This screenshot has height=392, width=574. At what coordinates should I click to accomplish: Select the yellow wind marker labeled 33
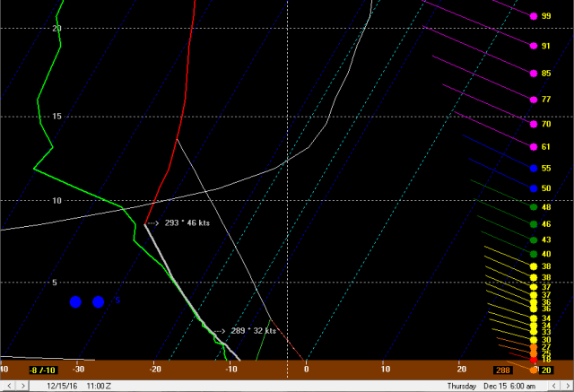tap(534, 332)
